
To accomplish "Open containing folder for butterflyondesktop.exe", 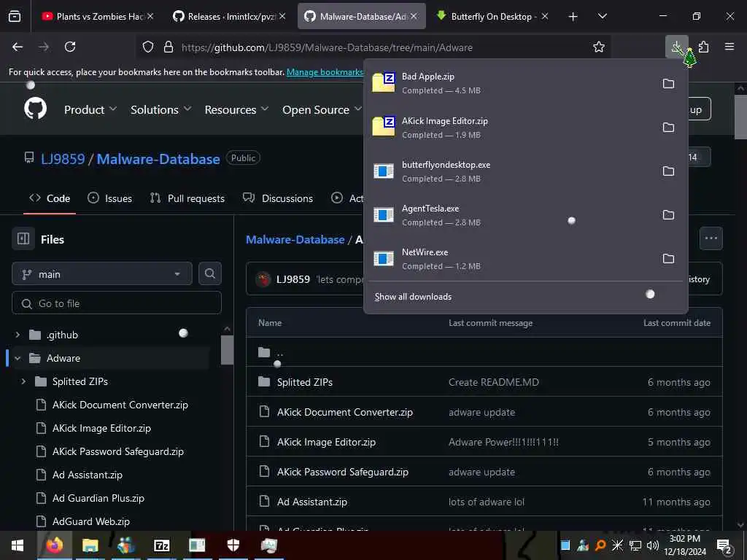I will (668, 171).
